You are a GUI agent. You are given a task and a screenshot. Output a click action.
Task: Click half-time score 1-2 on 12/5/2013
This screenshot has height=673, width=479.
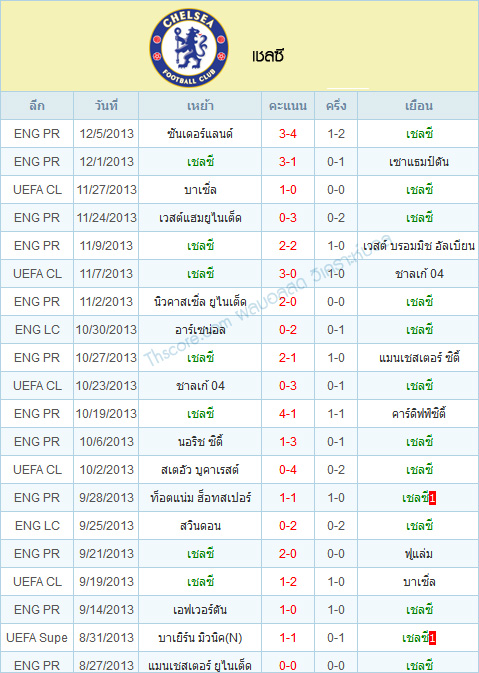click(x=336, y=134)
